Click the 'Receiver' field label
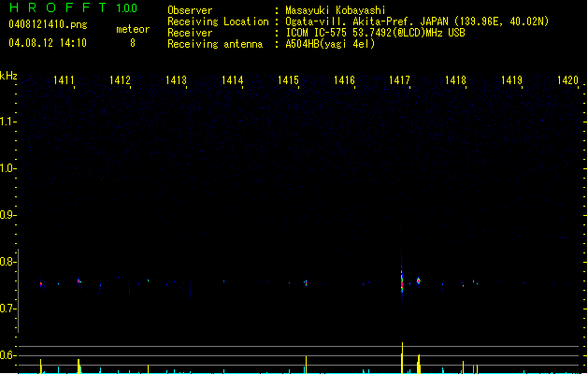 [190, 33]
